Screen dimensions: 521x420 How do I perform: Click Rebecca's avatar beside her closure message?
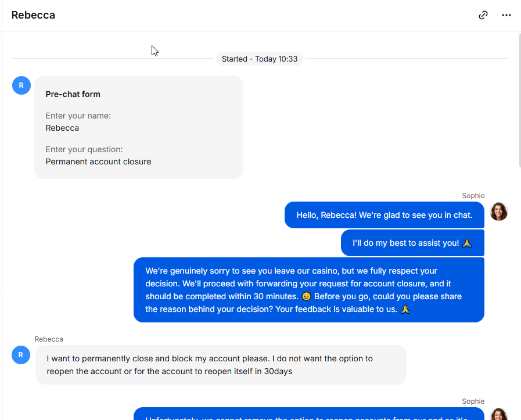pos(21,355)
